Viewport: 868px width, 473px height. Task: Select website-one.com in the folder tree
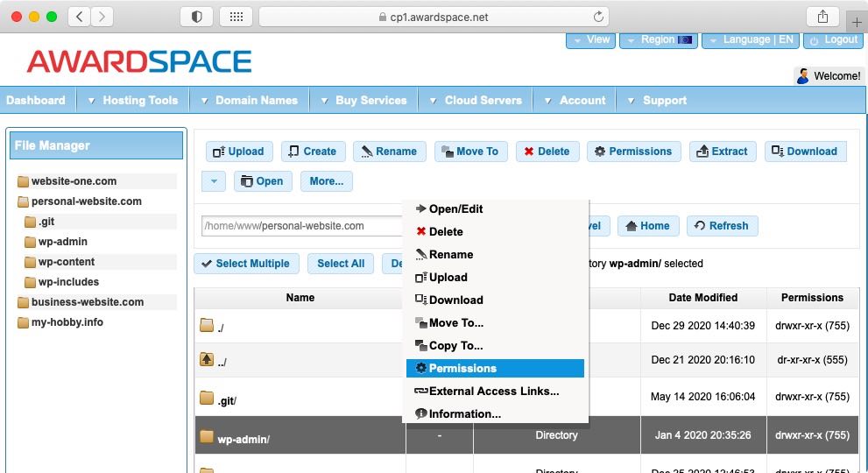tap(74, 181)
